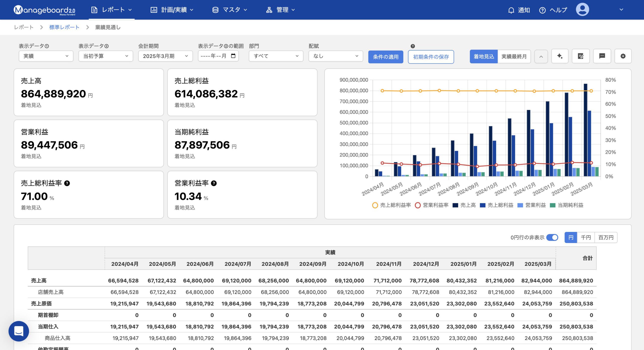Open the memo edit icon button
Screen dimensions: 644x350
581,56
